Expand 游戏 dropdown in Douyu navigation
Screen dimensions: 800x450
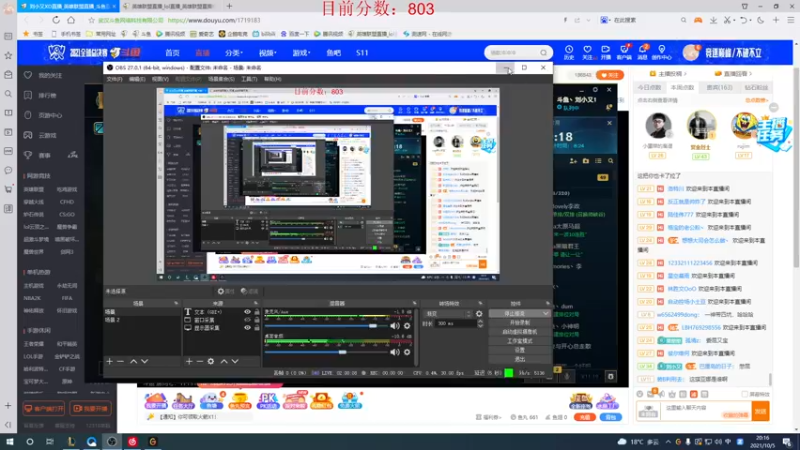point(301,53)
